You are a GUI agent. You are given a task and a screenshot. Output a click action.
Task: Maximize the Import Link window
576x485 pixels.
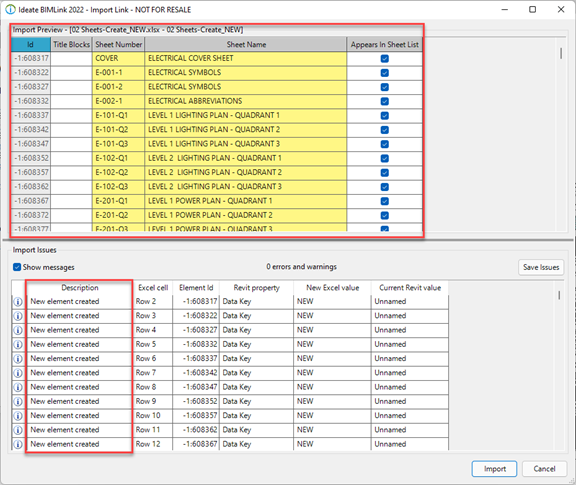tap(533, 10)
